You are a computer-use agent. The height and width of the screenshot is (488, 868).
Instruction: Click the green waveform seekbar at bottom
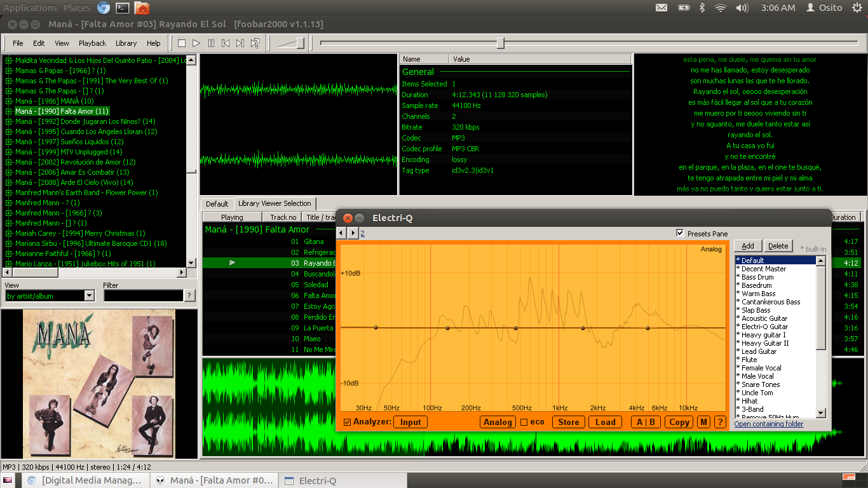click(532, 407)
